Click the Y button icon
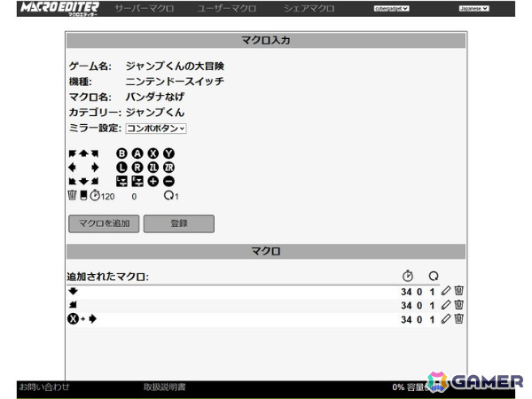Viewport: 532px width, 399px height. 168,153
